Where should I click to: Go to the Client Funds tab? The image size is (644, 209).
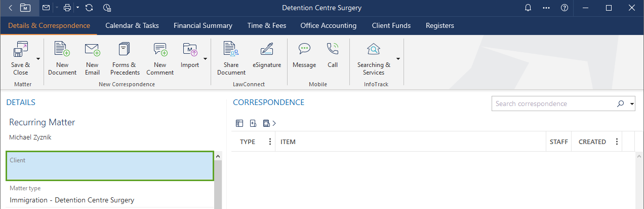[x=391, y=25]
